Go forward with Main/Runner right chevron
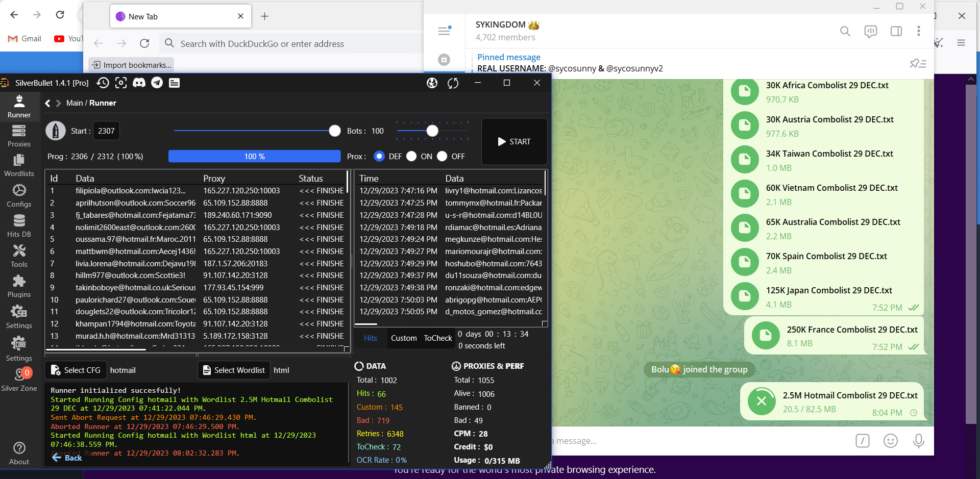 [x=58, y=103]
